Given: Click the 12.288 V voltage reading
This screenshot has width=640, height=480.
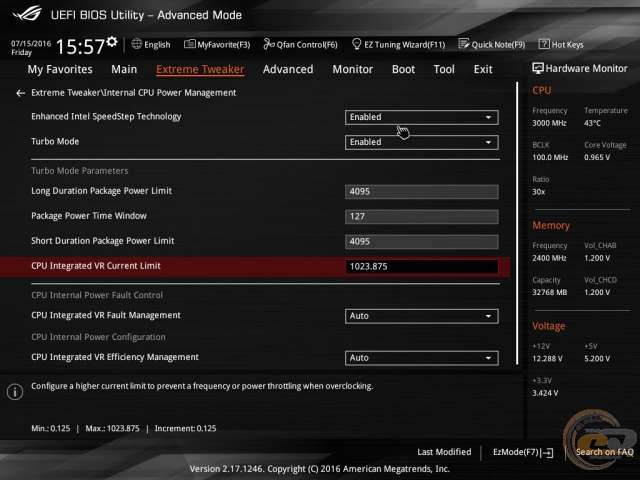Looking at the screenshot, I should [547, 359].
